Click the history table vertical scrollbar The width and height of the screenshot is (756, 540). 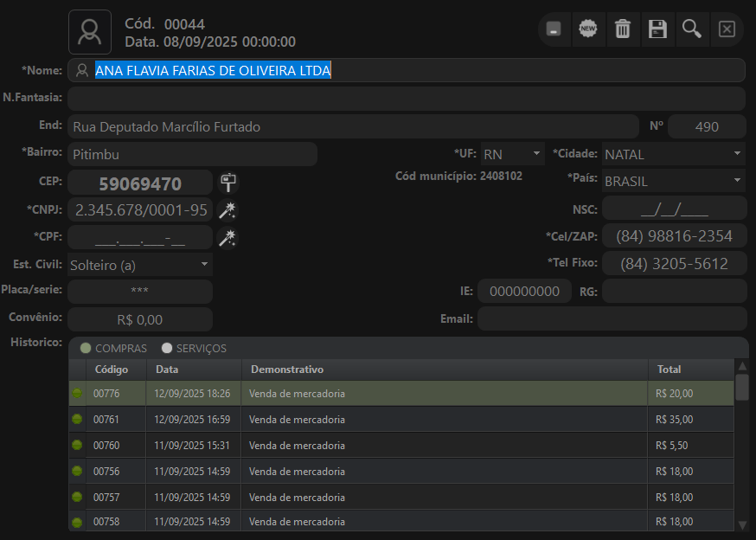[x=741, y=386]
